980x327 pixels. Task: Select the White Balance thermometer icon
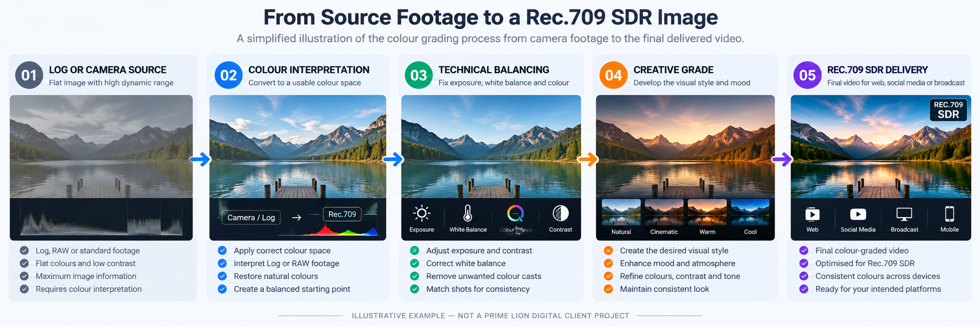[468, 213]
